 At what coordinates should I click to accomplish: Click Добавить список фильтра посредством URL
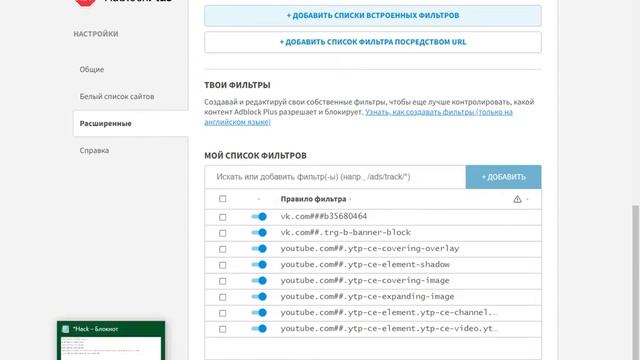coord(373,42)
